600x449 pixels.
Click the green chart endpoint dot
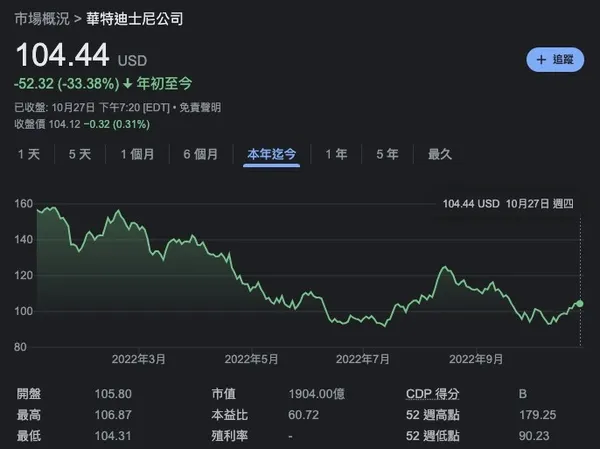[x=579, y=304]
